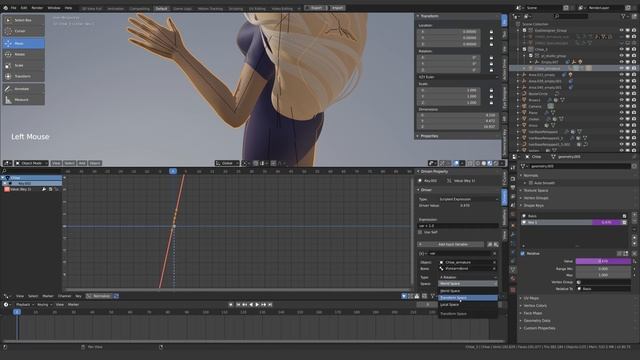
Task: Select the Move tool
Action: click(24, 43)
